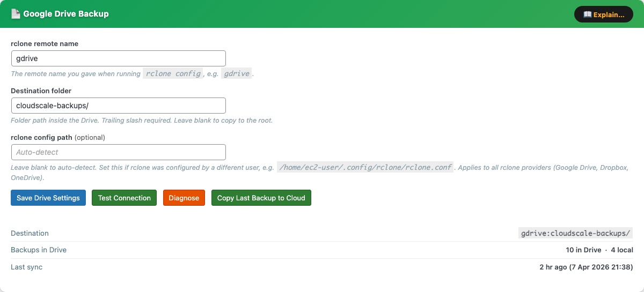The width and height of the screenshot is (644, 292).
Task: Click into the Destination folder input
Action: 118,106
